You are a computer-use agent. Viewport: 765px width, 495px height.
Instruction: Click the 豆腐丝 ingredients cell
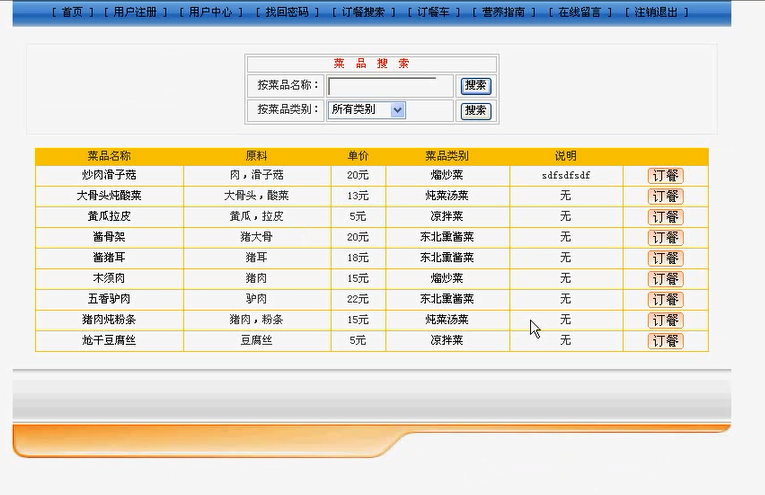(x=257, y=340)
